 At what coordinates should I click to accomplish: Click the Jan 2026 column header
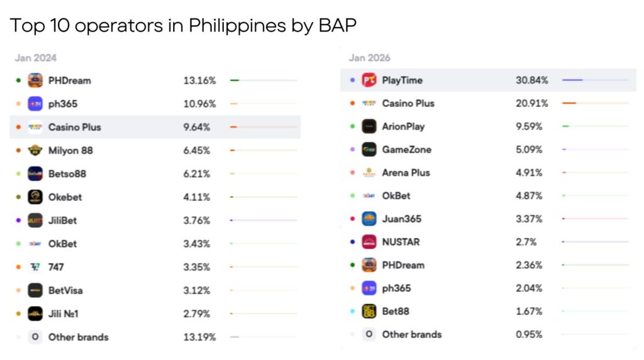click(x=369, y=58)
